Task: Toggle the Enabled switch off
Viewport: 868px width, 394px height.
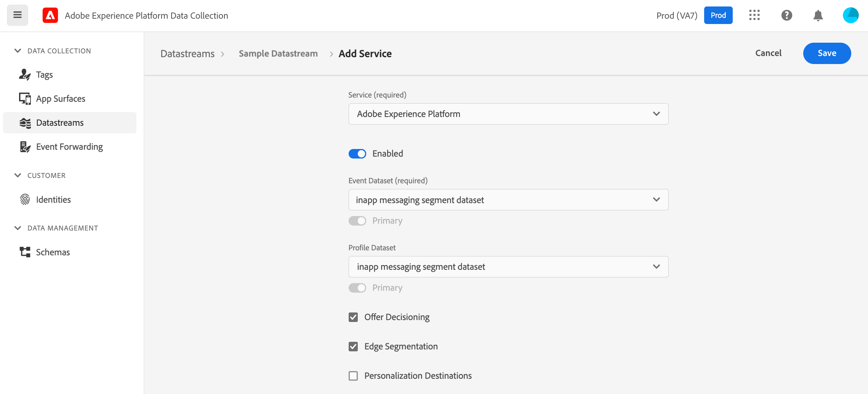Action: (x=357, y=154)
